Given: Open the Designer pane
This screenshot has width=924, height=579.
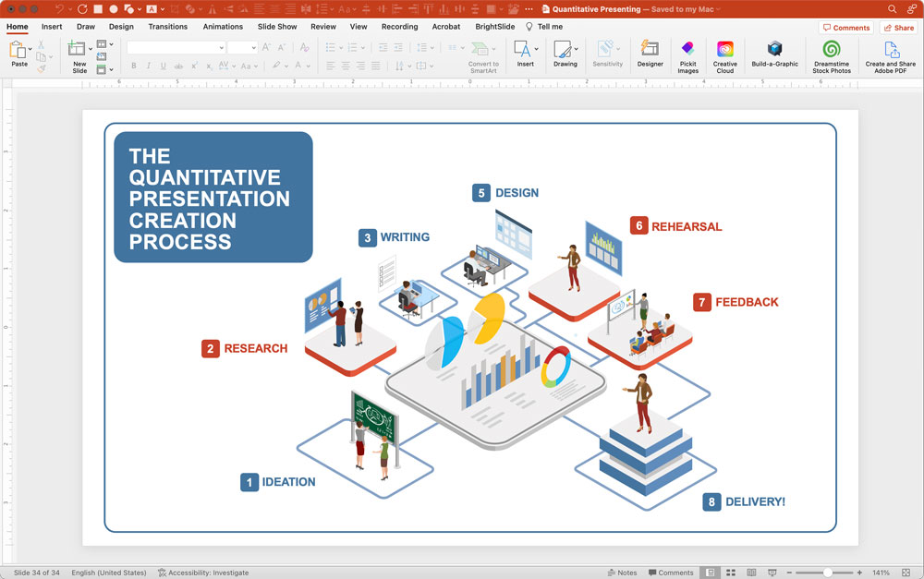Looking at the screenshot, I should click(650, 54).
